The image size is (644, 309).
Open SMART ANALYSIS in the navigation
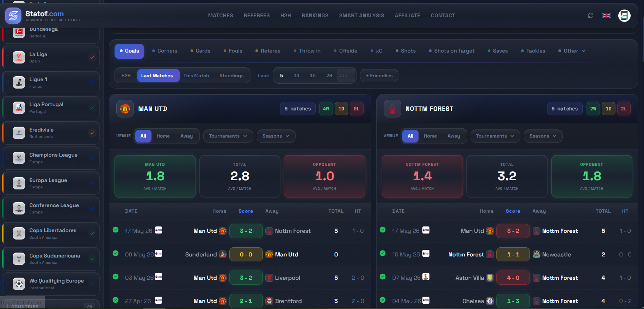pos(361,16)
